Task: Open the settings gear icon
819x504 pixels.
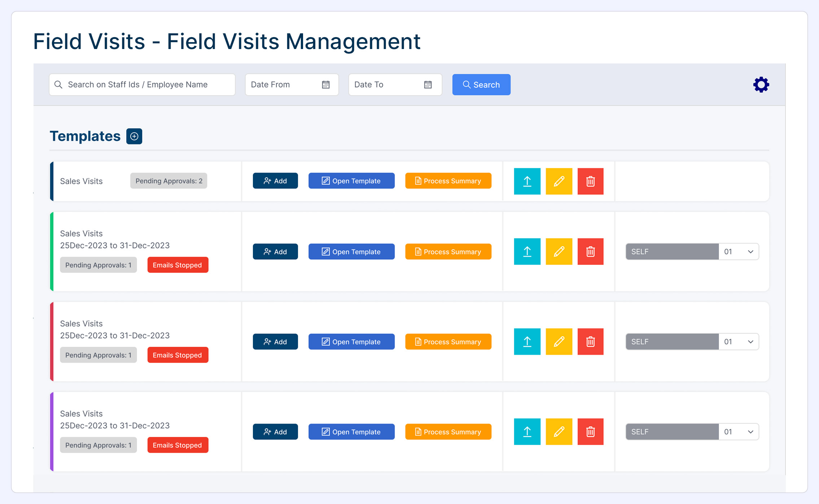Action: pyautogui.click(x=761, y=85)
